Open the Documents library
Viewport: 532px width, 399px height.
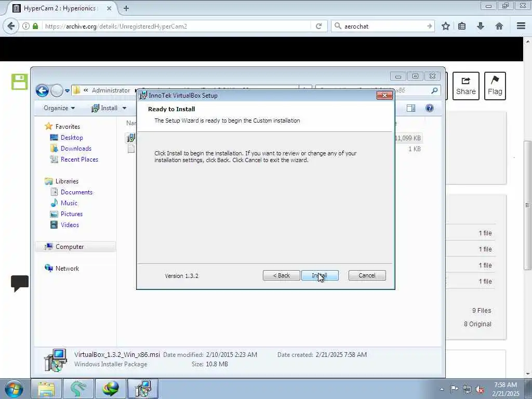76,192
